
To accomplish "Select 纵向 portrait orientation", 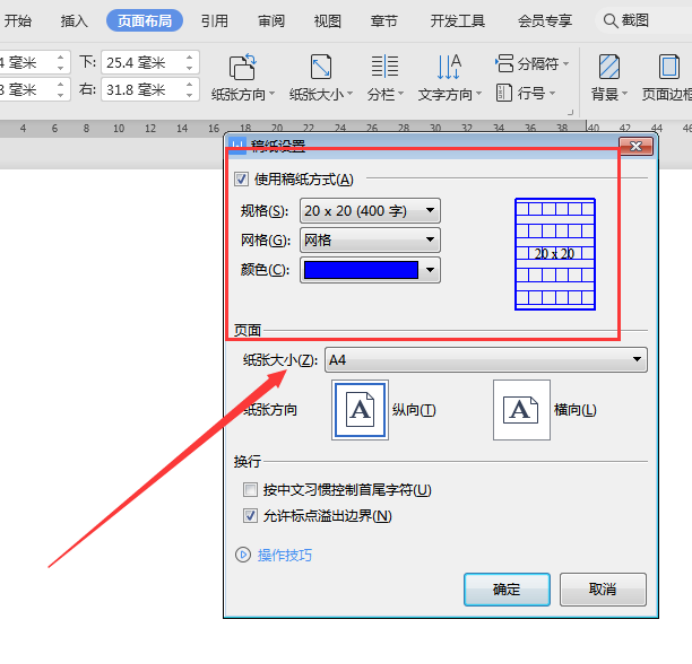I will pos(360,410).
